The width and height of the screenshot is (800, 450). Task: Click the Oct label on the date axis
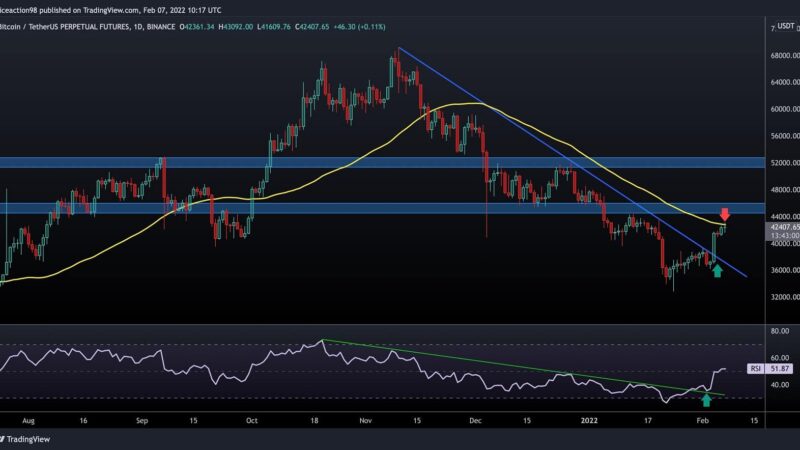(x=252, y=421)
